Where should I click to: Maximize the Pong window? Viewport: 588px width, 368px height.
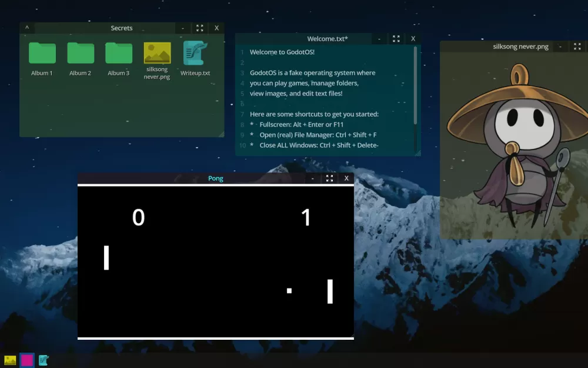click(x=329, y=178)
